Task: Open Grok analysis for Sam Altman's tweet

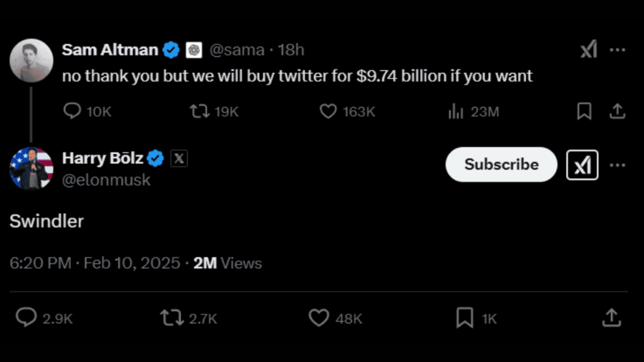Action: [x=589, y=49]
